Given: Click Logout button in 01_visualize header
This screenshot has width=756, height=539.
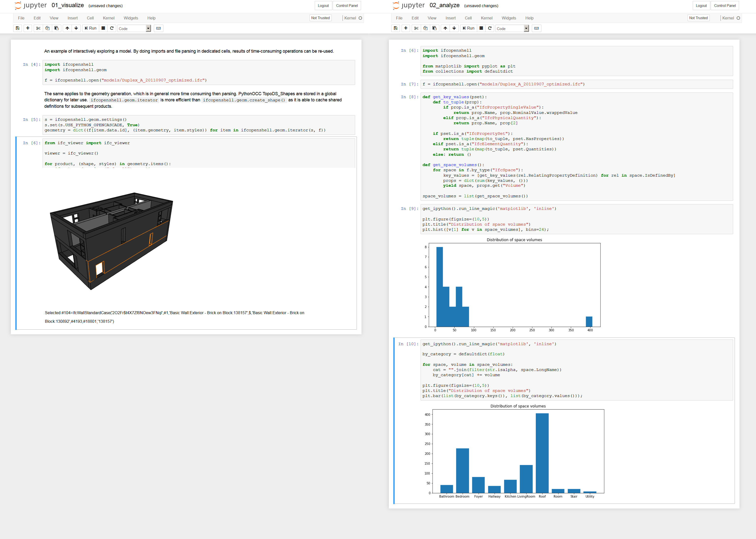Looking at the screenshot, I should (x=323, y=6).
